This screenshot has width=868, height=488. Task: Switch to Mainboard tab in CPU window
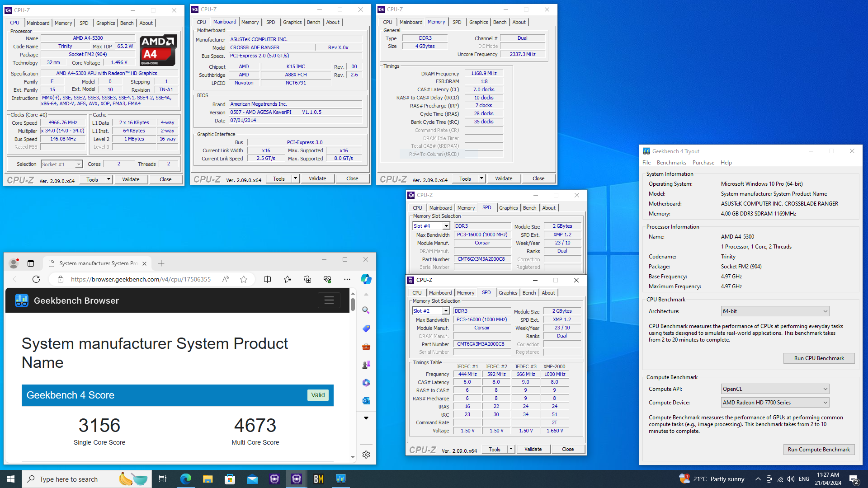coord(38,23)
